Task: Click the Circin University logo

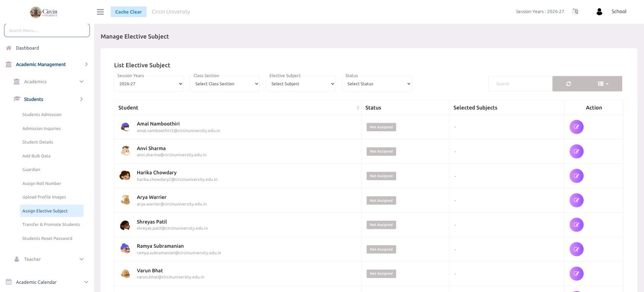Action: point(44,12)
